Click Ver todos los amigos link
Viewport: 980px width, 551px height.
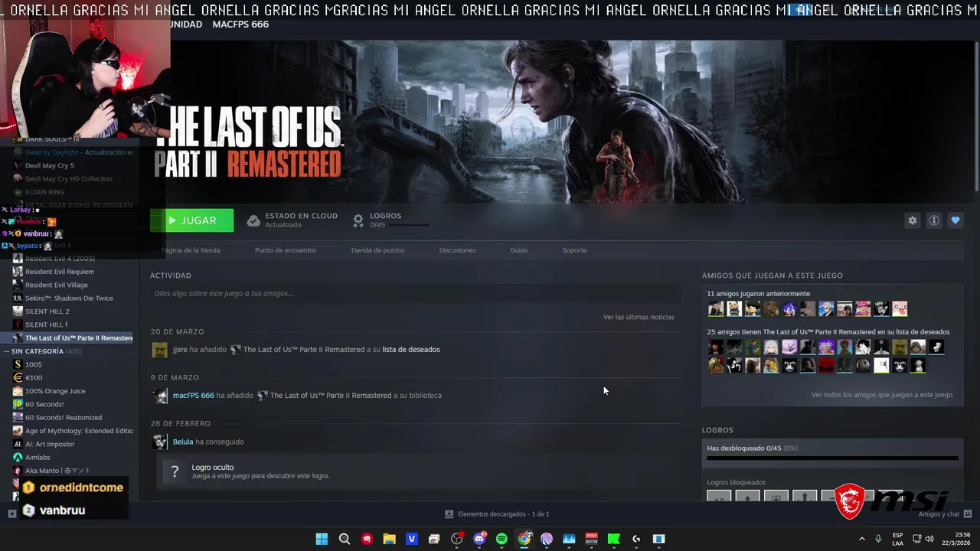(x=882, y=395)
